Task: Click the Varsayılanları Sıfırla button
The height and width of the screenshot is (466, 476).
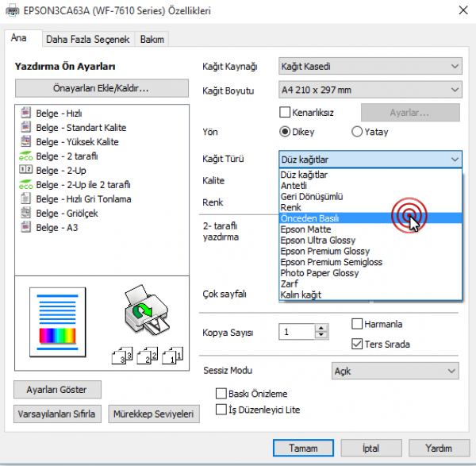Action: point(57,414)
